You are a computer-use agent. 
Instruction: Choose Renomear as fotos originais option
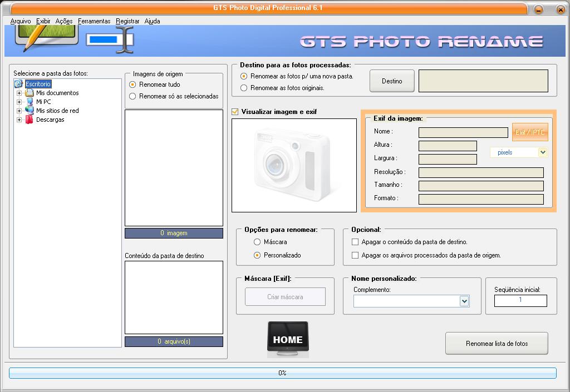pyautogui.click(x=244, y=88)
